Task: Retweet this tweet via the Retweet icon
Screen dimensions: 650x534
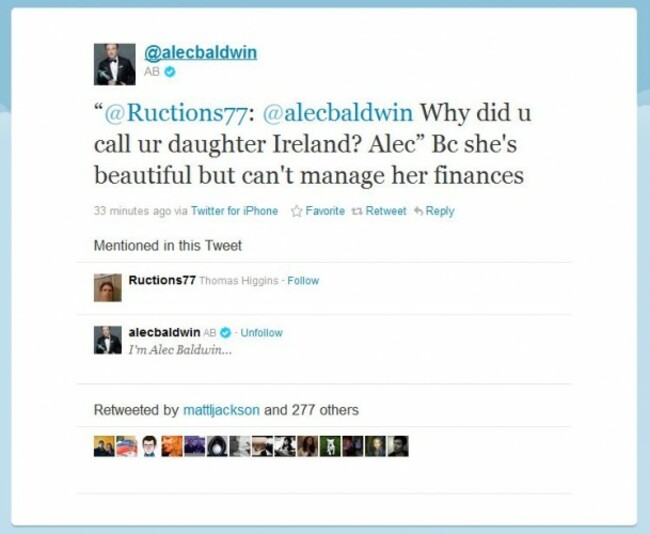Action: [x=357, y=211]
